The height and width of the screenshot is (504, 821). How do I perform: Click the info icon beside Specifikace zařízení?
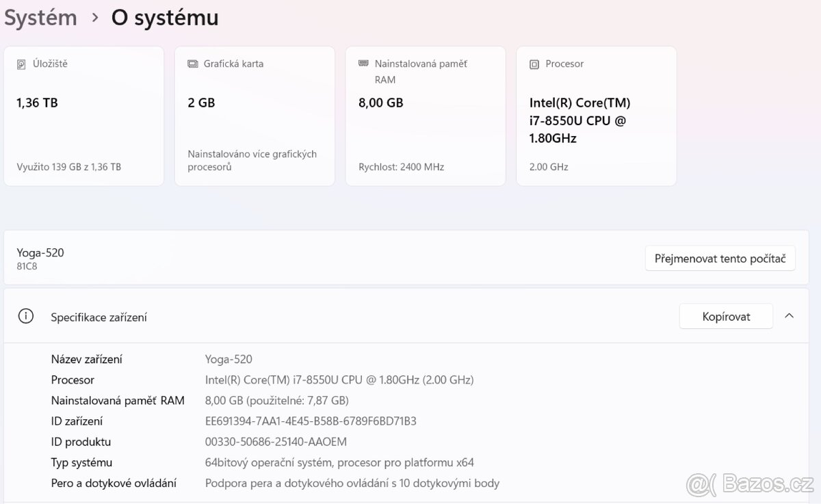tap(26, 317)
